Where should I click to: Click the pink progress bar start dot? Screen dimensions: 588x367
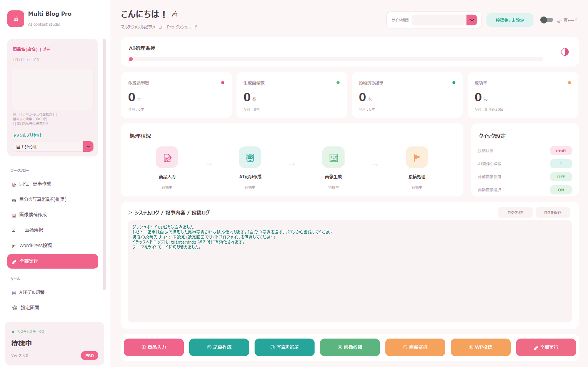click(x=131, y=59)
